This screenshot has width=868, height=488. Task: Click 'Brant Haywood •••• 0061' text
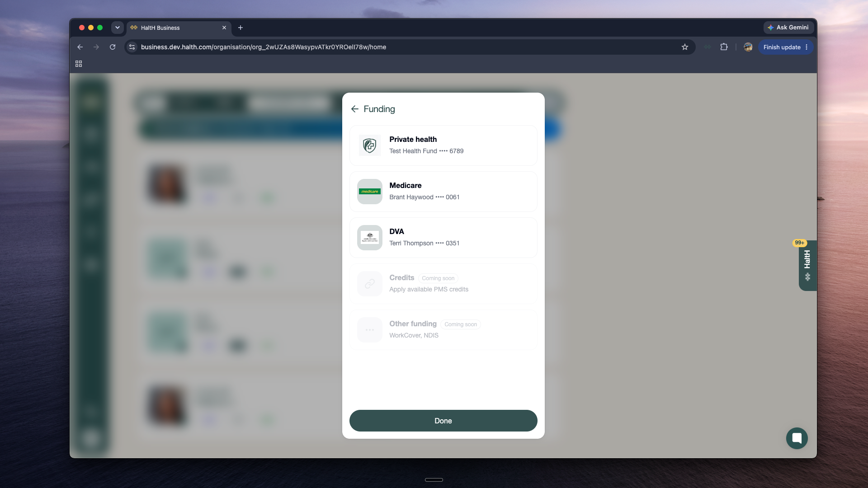(x=425, y=197)
